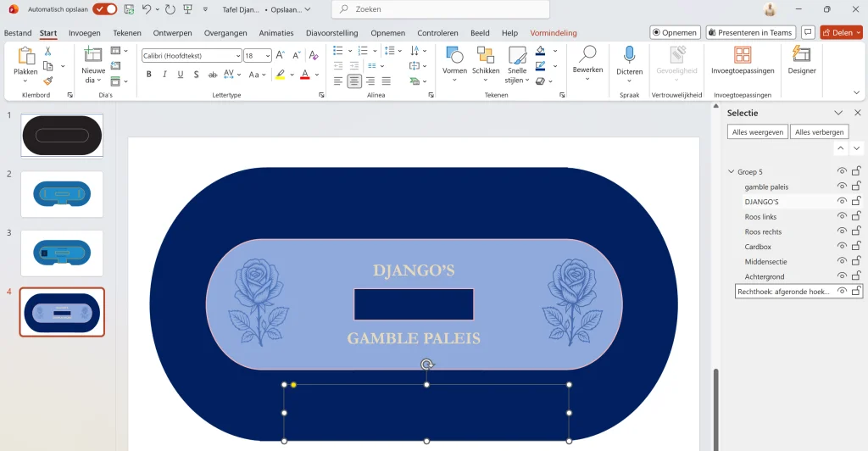The image size is (868, 451).
Task: Decrease font size icon
Action: [297, 55]
